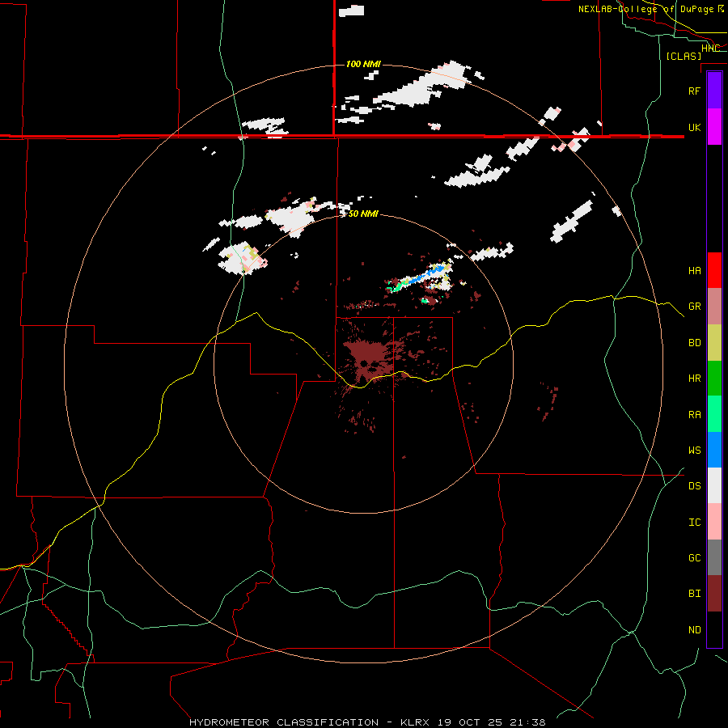Select the light pink IC swatch
This screenshot has width=728, height=728.
click(x=714, y=522)
